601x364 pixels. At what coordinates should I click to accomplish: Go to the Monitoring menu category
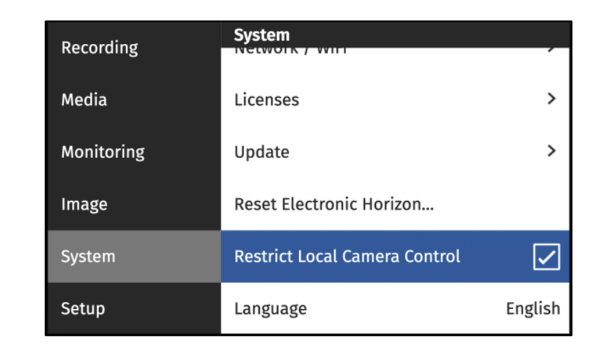[103, 152]
